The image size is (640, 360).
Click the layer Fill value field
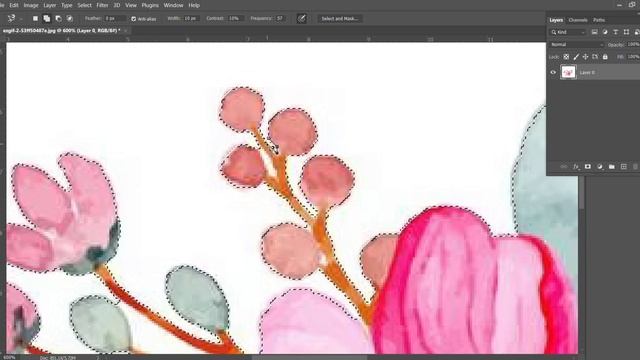633,57
